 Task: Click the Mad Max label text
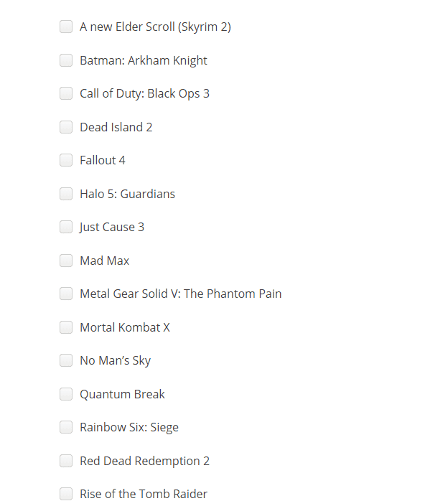click(x=105, y=261)
